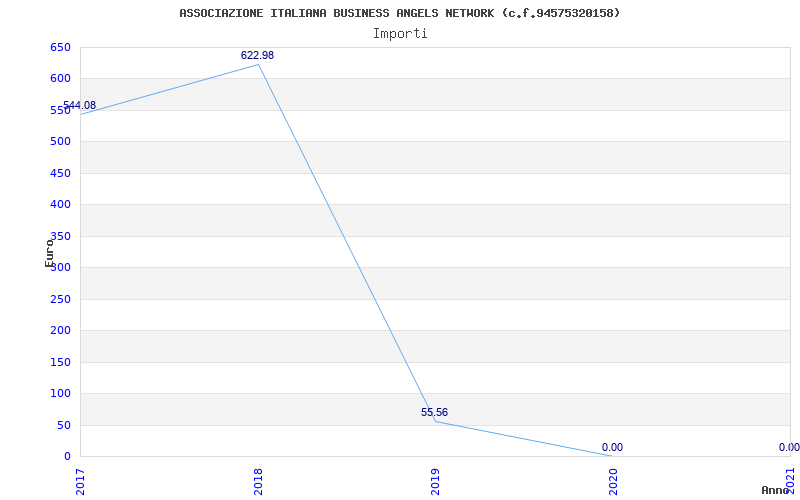
Task: Click the 550 y-axis tick label
Action: [x=60, y=110]
